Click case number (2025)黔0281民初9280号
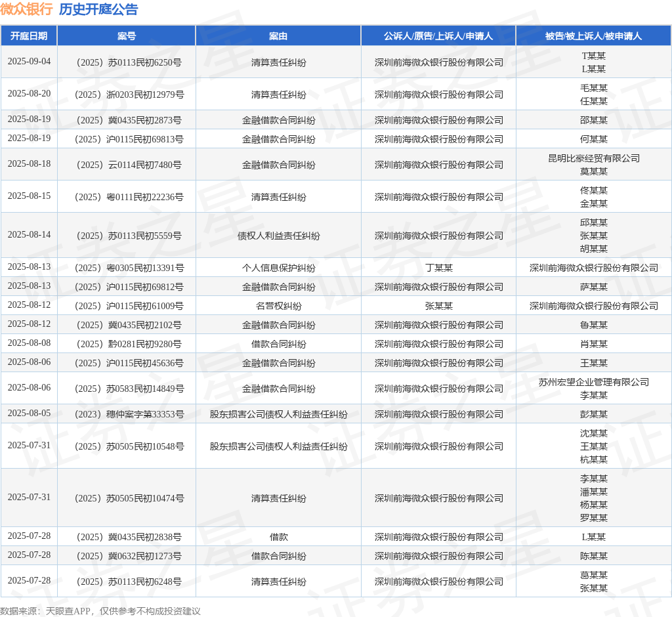 coord(129,345)
